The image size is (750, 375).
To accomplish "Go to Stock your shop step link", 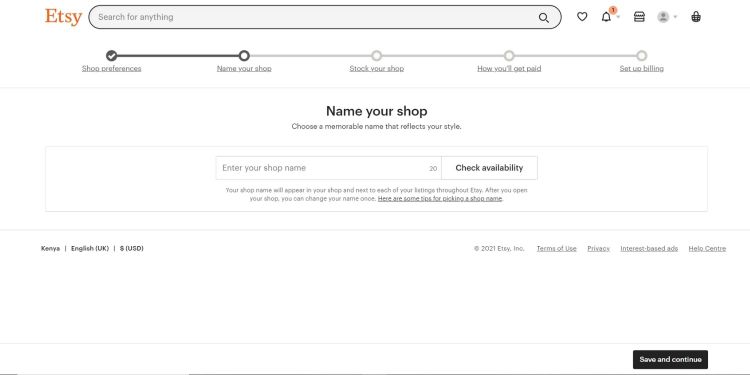I will coord(376,68).
